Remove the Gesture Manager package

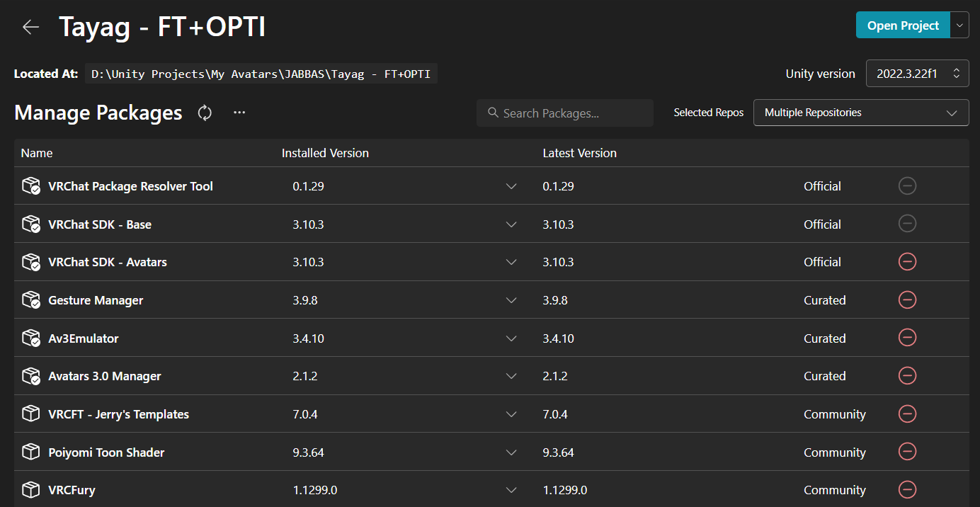(907, 300)
